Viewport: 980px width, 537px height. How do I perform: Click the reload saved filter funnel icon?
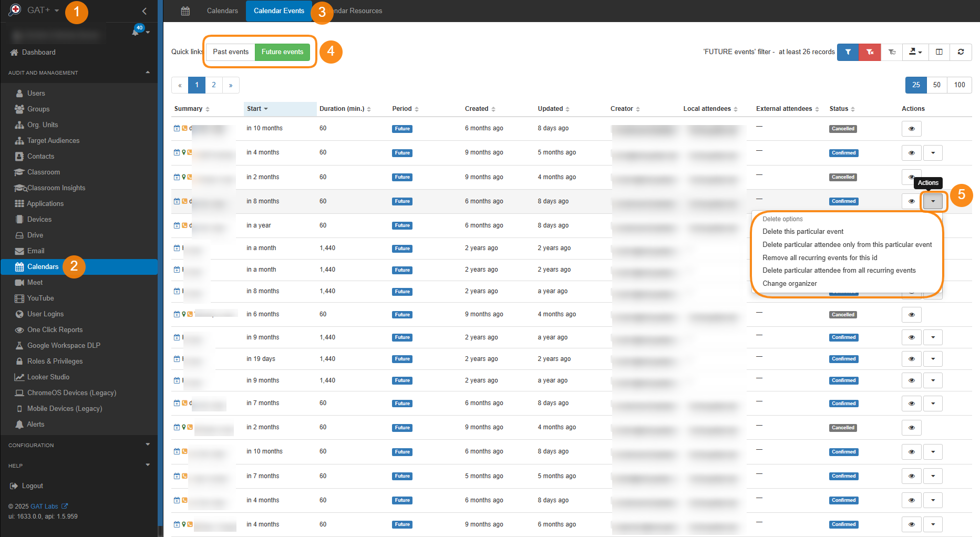coord(892,52)
